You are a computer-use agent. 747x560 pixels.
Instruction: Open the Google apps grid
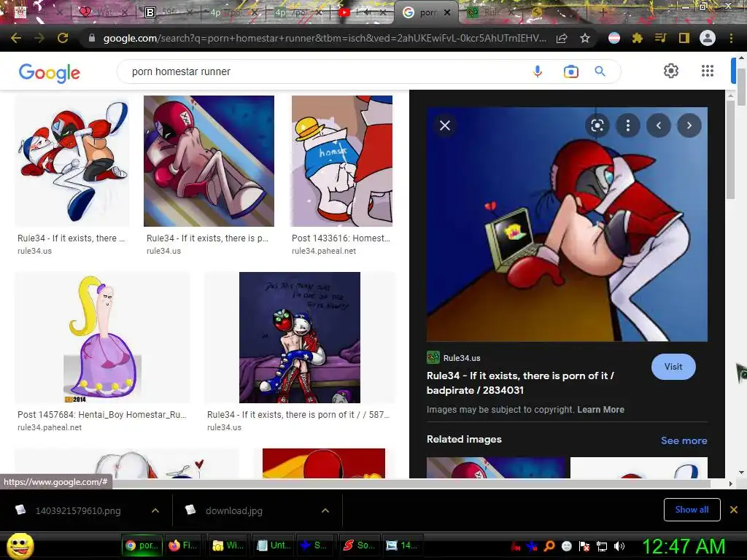point(708,71)
